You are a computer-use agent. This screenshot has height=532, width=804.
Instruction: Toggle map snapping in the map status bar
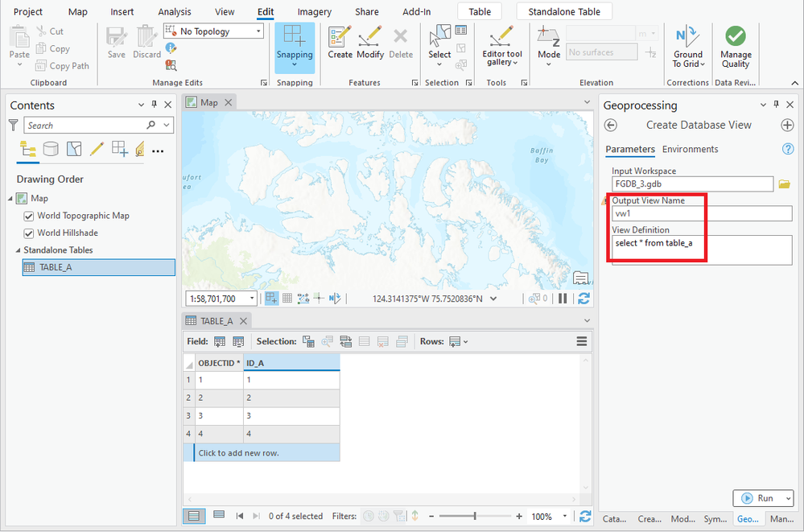pyautogui.click(x=271, y=298)
